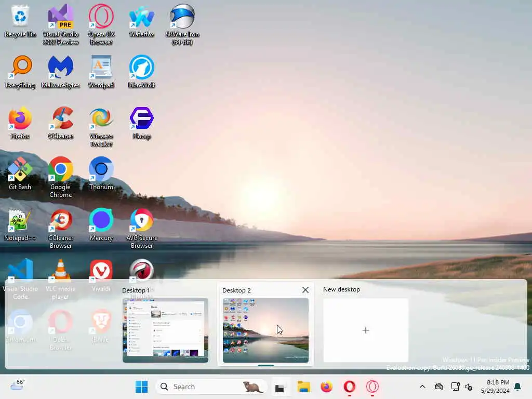
Task: Select the Waterfox desktop icon
Action: click(141, 21)
